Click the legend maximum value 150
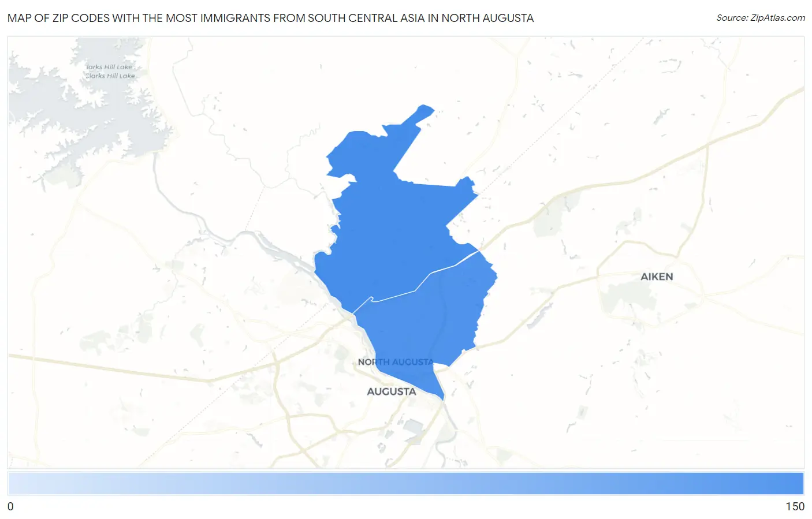The height and width of the screenshot is (519, 812). click(x=795, y=506)
